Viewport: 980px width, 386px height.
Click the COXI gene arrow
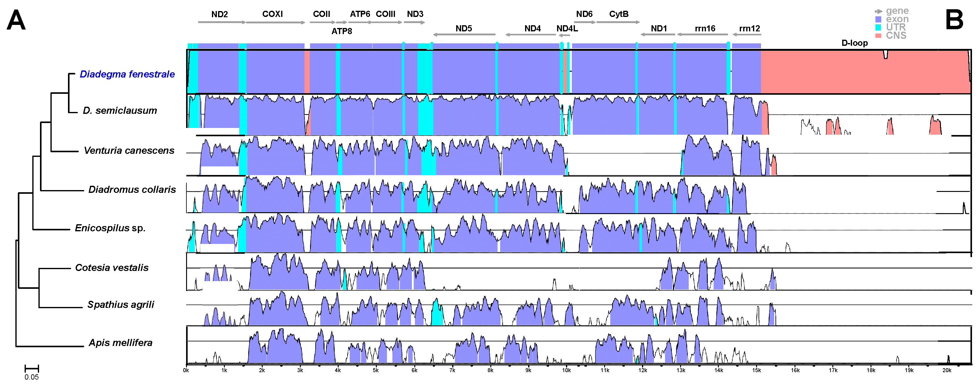275,22
